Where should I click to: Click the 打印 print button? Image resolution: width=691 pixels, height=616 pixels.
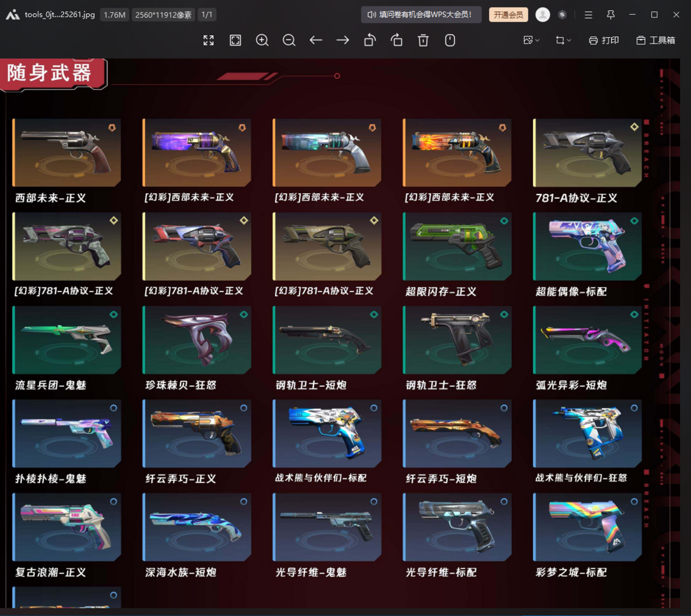604,40
